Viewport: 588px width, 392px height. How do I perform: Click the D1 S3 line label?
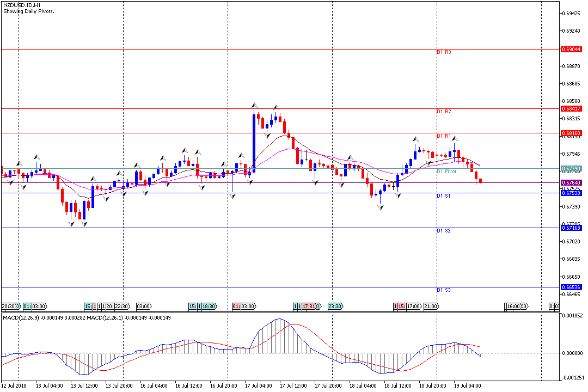tap(444, 290)
